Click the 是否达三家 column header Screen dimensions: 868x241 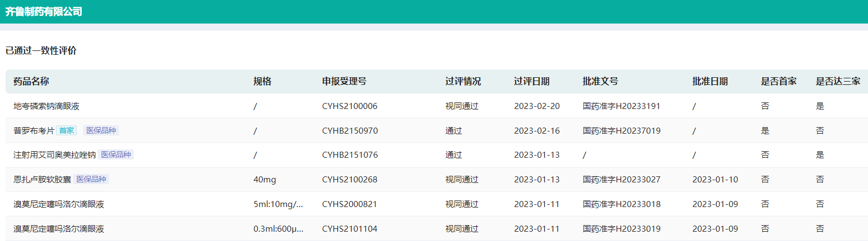pos(838,81)
